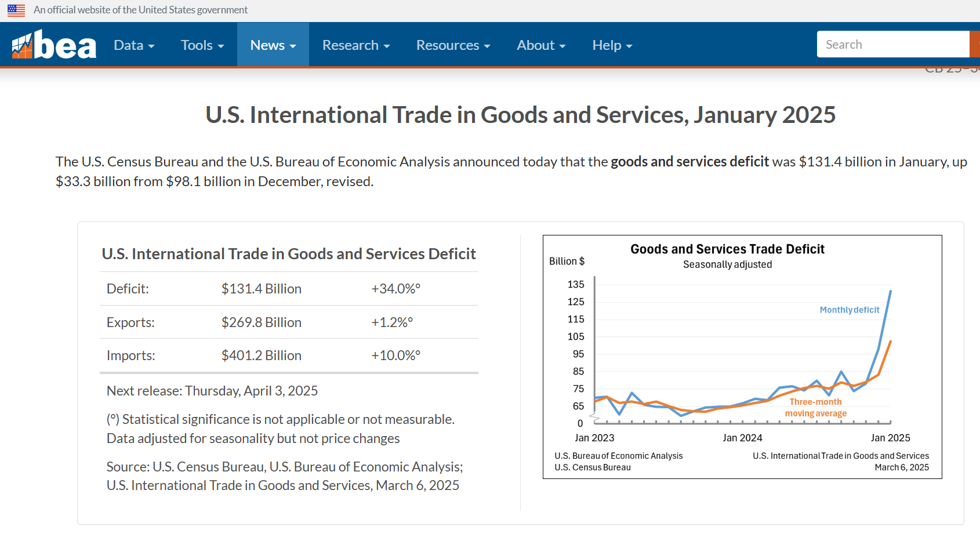Image resolution: width=980 pixels, height=537 pixels.
Task: Click the +1.2% exports change cell
Action: pos(392,322)
